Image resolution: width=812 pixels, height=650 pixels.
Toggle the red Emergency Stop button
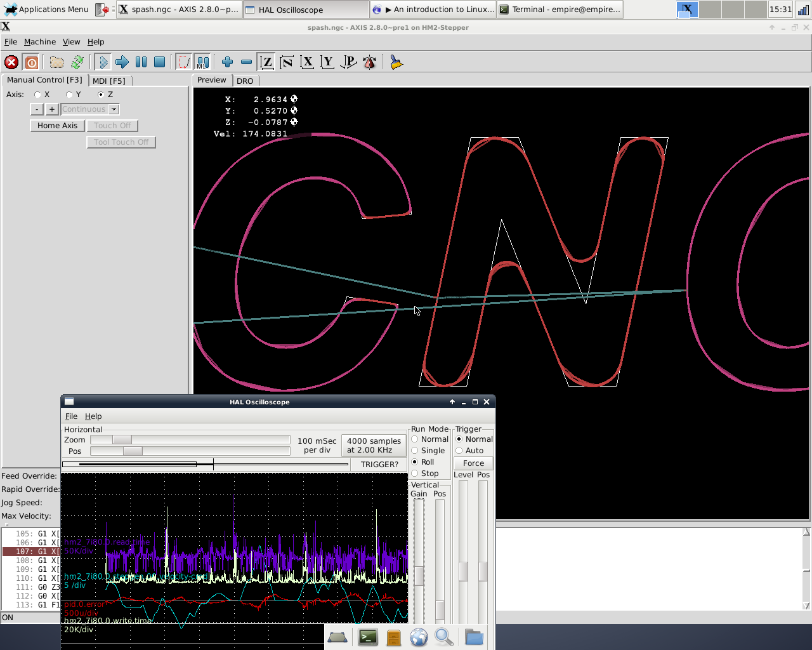(x=11, y=62)
